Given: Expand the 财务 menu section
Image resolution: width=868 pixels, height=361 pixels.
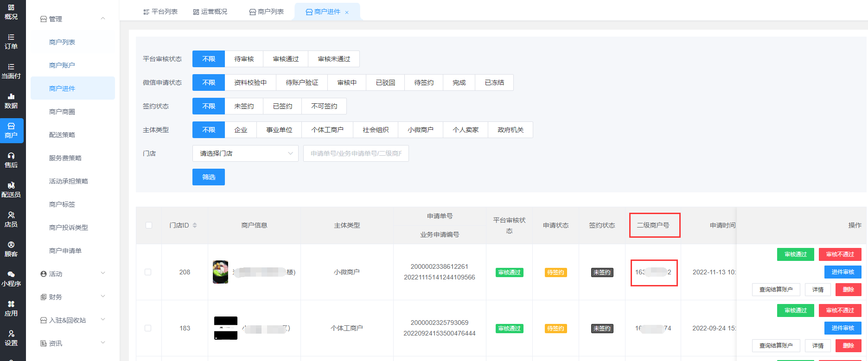Looking at the screenshot, I should 73,297.
